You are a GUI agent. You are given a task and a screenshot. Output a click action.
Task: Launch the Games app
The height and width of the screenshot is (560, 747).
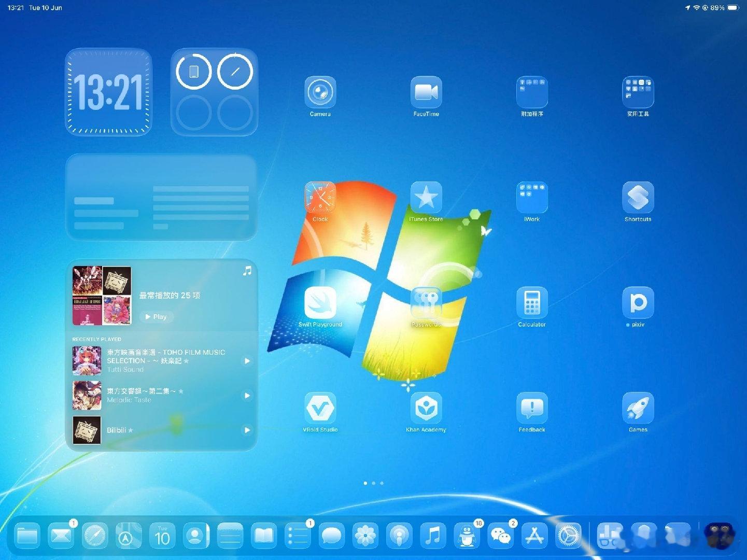[x=638, y=408]
